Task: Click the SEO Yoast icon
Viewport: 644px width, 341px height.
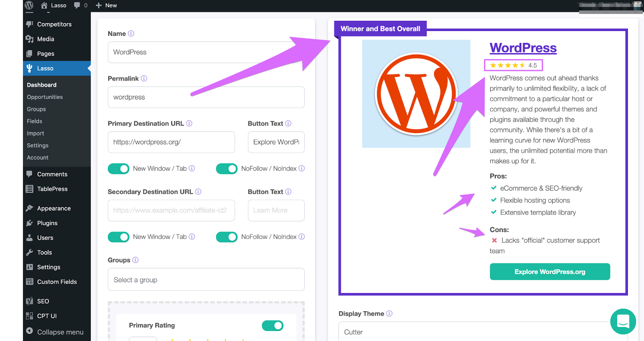Action: pyautogui.click(x=29, y=301)
